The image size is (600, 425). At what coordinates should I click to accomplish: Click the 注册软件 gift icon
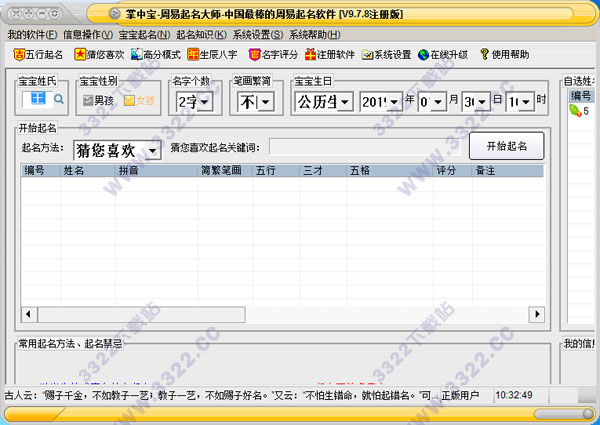[310, 55]
